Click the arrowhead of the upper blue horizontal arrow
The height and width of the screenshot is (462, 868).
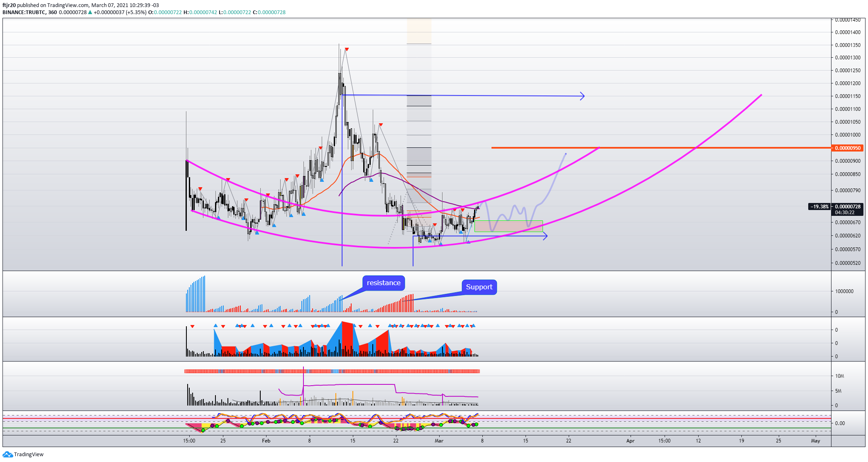click(582, 96)
